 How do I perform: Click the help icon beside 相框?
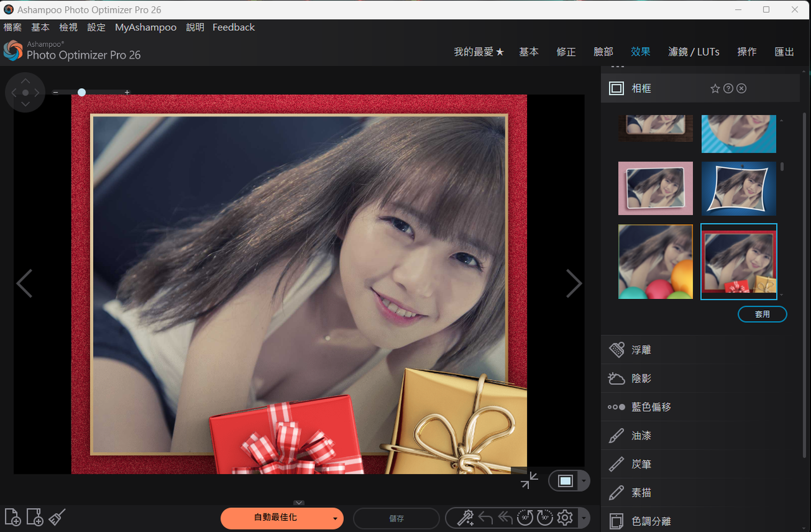729,89
